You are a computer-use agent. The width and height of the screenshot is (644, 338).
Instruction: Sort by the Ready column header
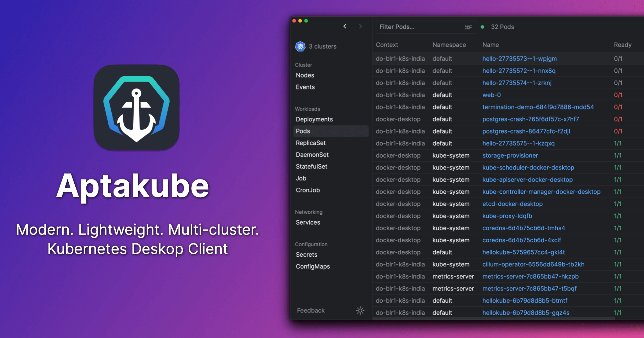(x=623, y=45)
